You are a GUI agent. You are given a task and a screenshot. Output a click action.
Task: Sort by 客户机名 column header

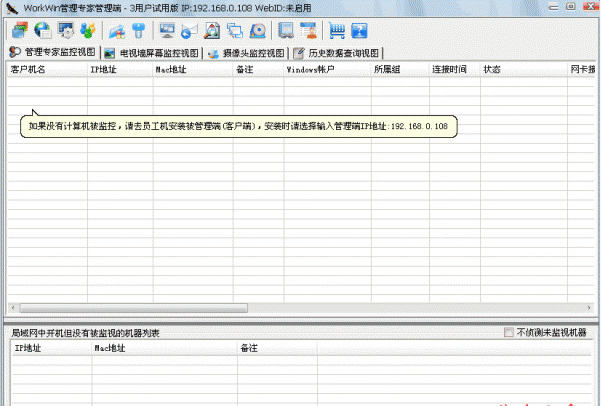[47, 69]
